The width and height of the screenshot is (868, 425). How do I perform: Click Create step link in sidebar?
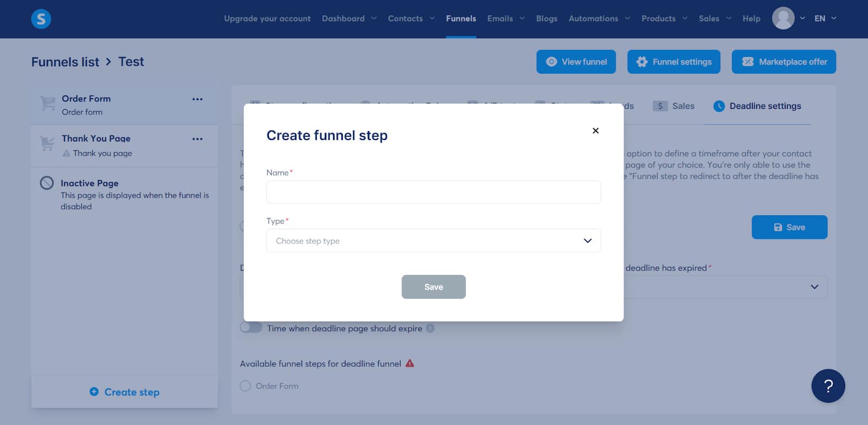(125, 392)
